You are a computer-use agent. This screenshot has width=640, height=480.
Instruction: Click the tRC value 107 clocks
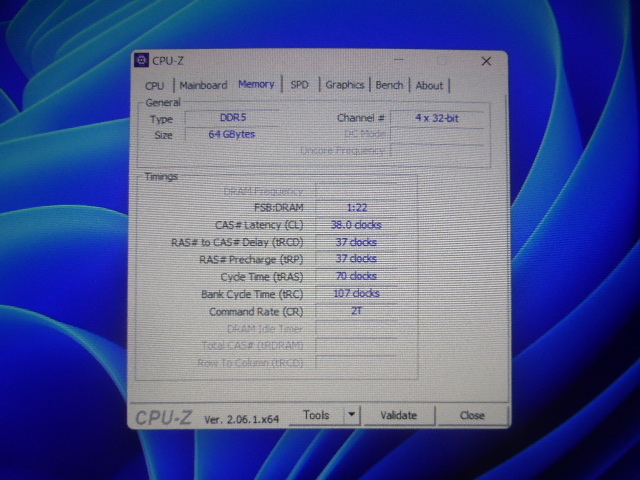pyautogui.click(x=357, y=293)
